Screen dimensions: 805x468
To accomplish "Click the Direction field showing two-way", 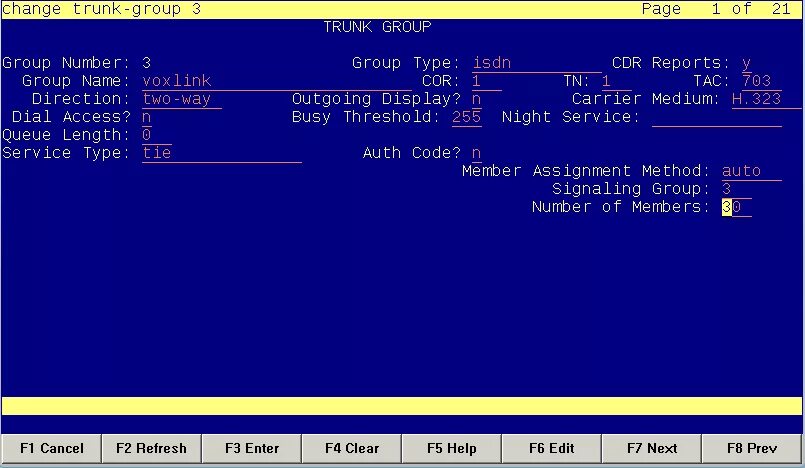I will point(182,99).
